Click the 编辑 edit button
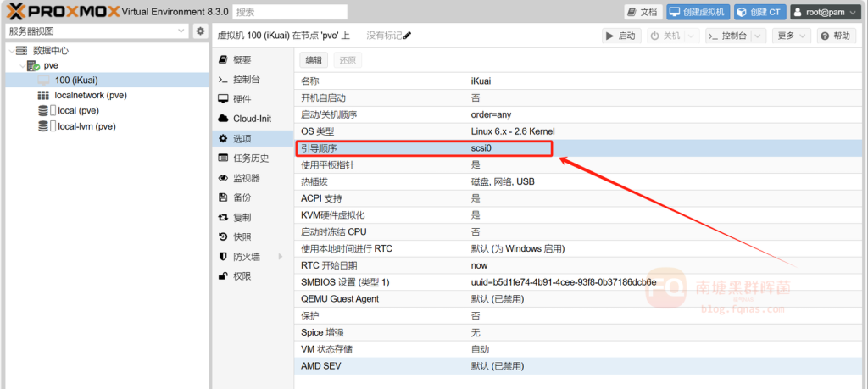Image resolution: width=868 pixels, height=389 pixels. pos(314,60)
